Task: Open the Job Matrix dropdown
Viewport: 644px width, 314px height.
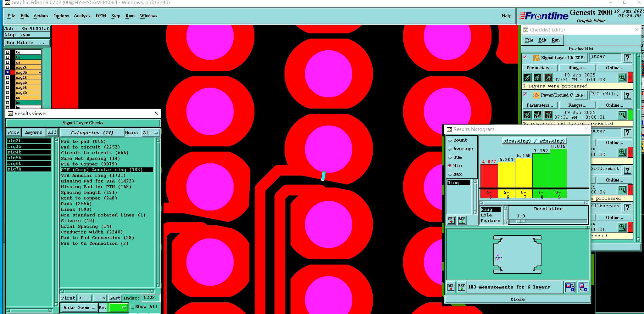Action: 27,43
